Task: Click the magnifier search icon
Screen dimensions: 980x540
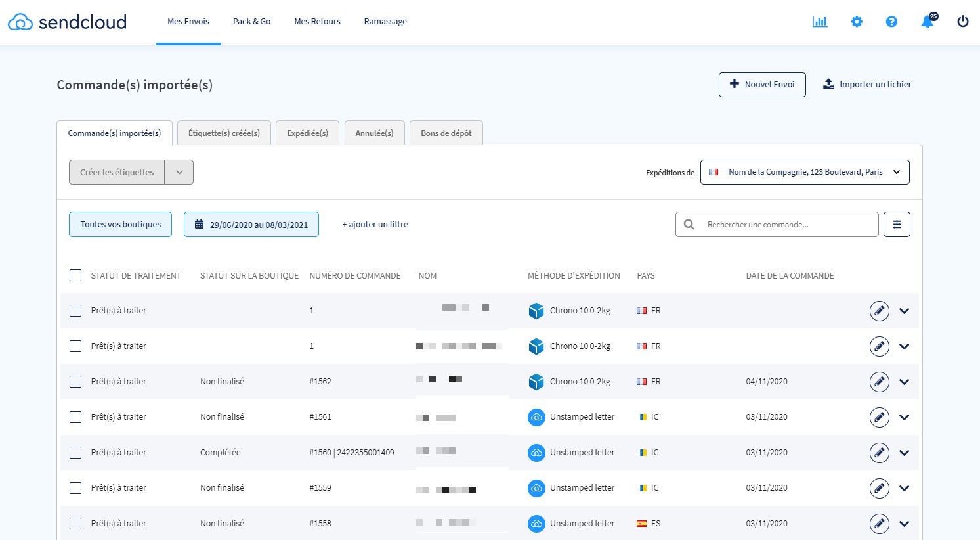Action: coord(689,225)
